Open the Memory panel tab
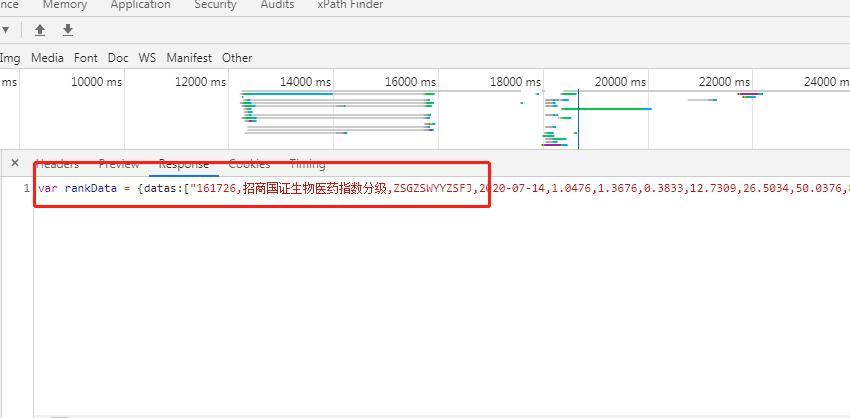 (x=64, y=5)
